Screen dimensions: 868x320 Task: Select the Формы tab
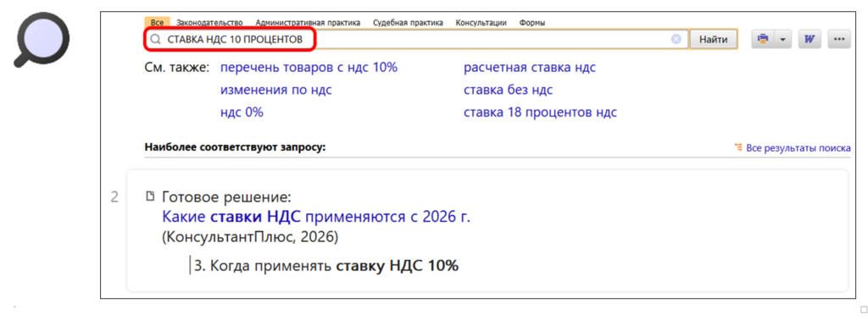(x=532, y=23)
